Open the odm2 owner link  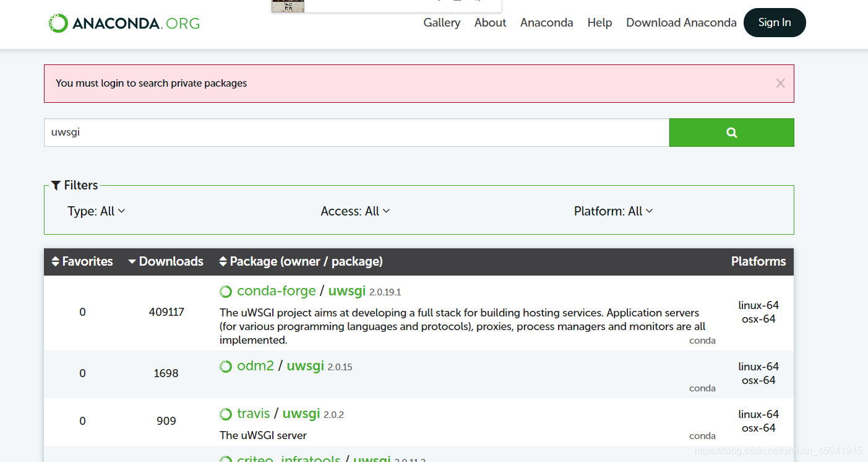click(256, 366)
